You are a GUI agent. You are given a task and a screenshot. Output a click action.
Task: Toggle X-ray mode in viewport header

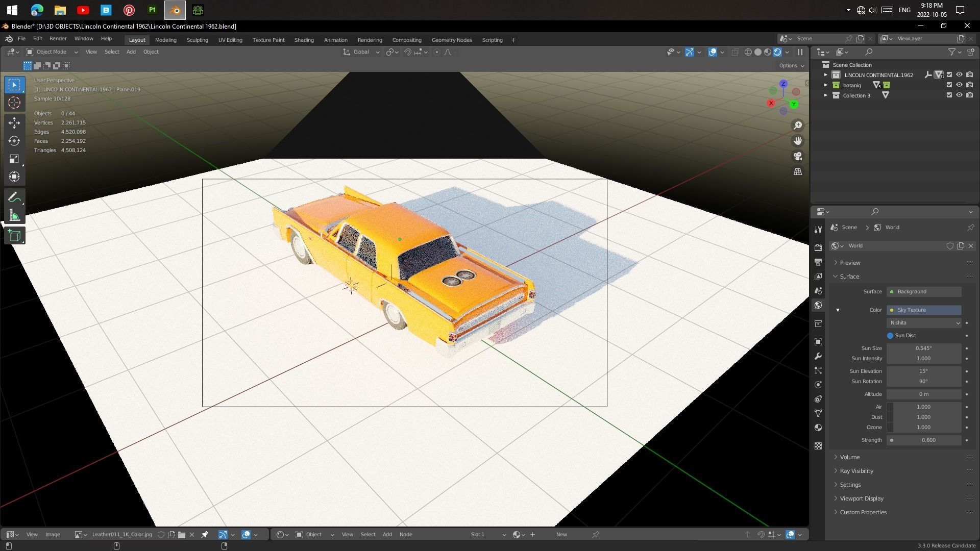735,52
